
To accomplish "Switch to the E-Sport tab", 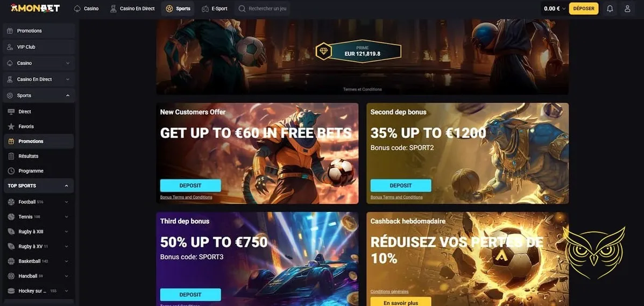I will coord(214,9).
